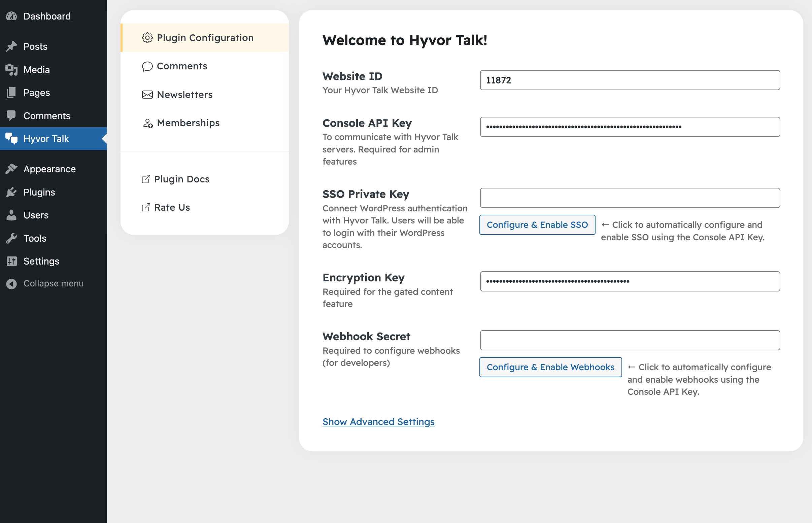Click the Newsletters plugin menu item
Image resolution: width=812 pixels, height=523 pixels.
tap(184, 94)
